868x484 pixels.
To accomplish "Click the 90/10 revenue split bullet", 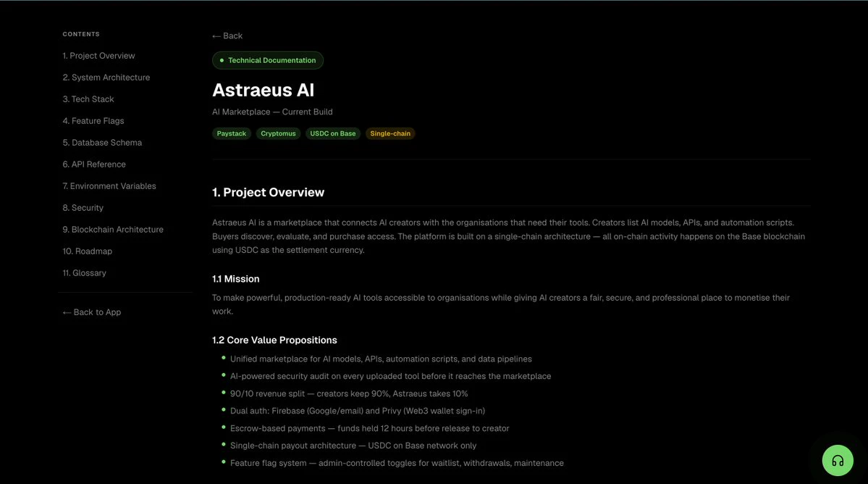I will click(x=349, y=393).
